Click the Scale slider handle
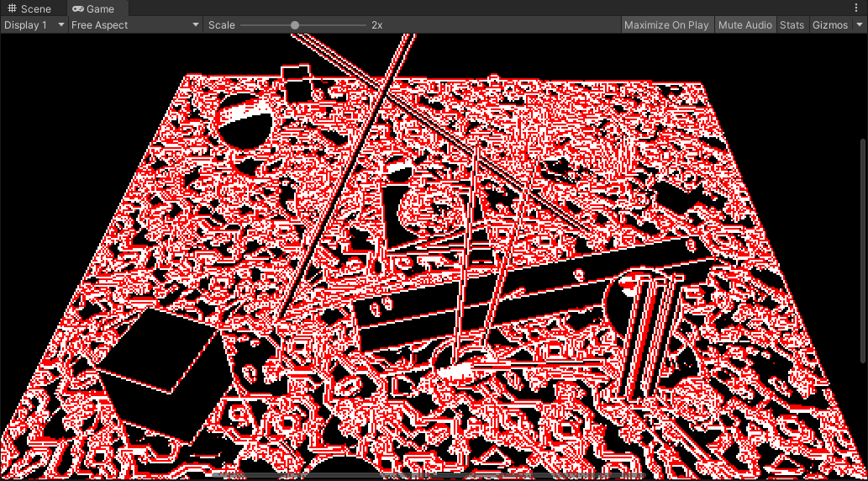Image resolution: width=868 pixels, height=481 pixels. (x=295, y=25)
